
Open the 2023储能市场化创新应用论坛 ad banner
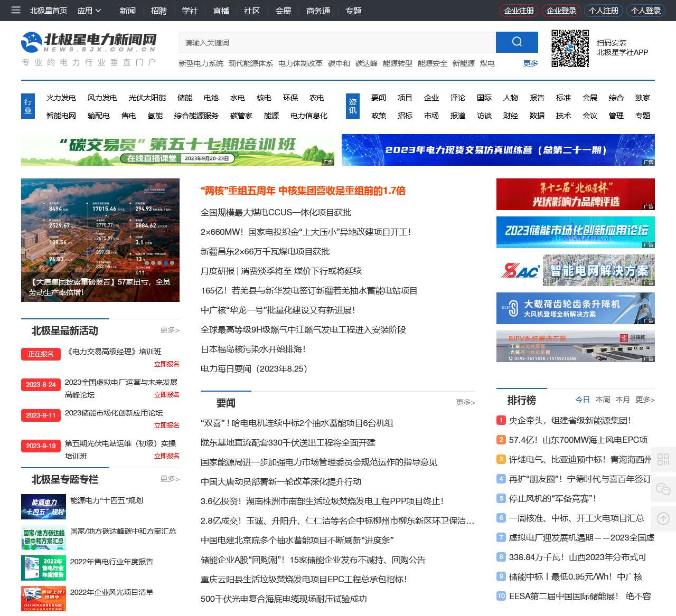[576, 232]
